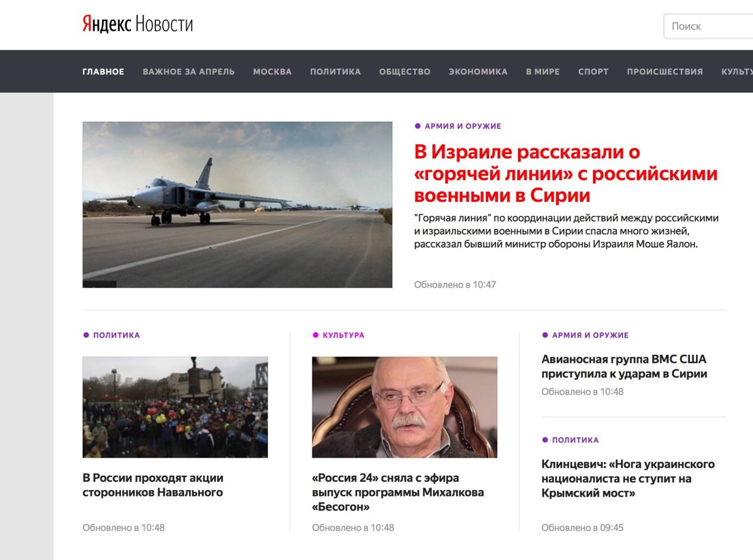Open the ГЛАВНОЕ tab
Image resolution: width=753 pixels, height=560 pixels.
(104, 72)
